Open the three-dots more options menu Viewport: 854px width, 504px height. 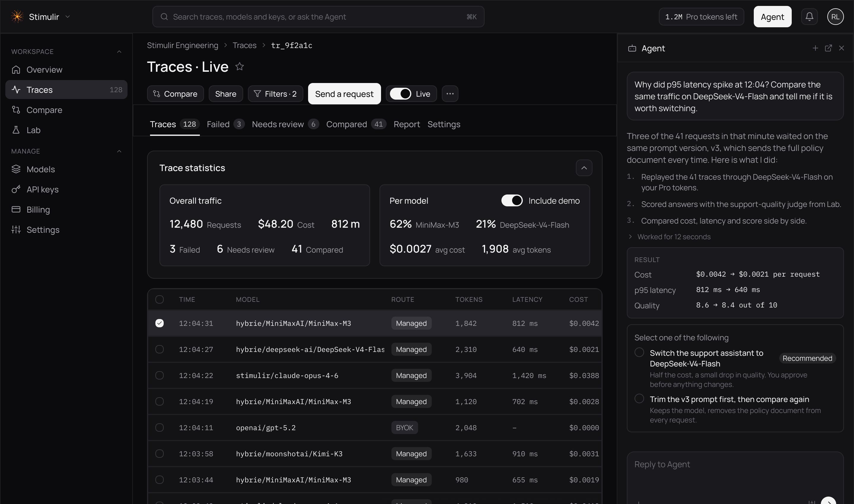pos(450,94)
